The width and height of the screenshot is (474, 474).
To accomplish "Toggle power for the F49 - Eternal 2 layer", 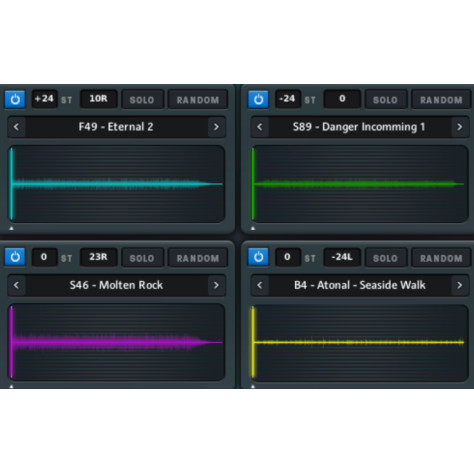I will click(15, 99).
